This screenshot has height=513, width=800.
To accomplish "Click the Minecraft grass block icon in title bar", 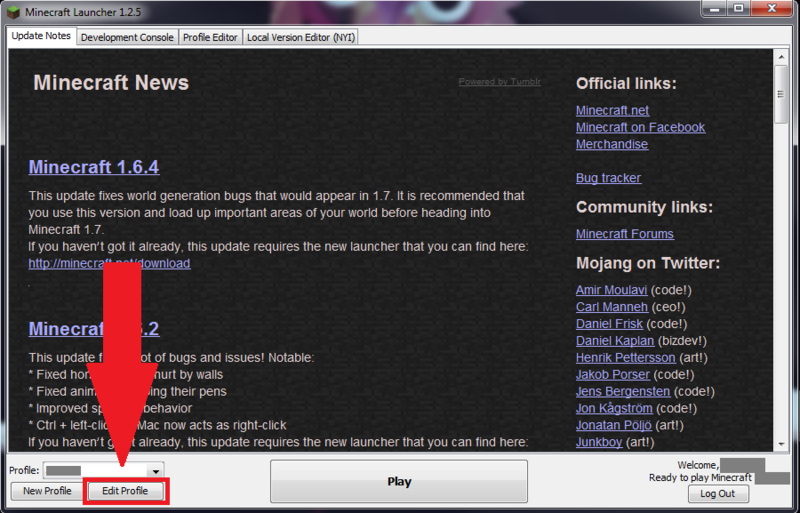I will pos(13,12).
